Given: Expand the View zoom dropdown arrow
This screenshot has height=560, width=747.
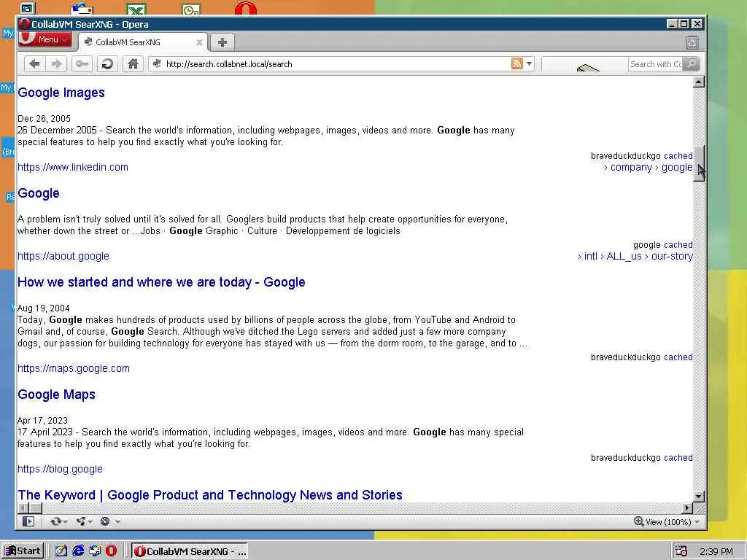Looking at the screenshot, I should click(697, 522).
